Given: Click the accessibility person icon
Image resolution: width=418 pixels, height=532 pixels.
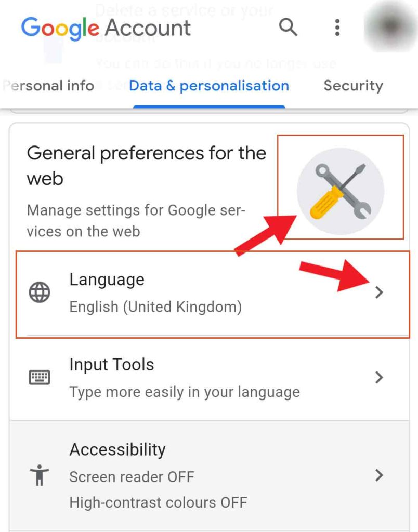Looking at the screenshot, I should pyautogui.click(x=39, y=474).
